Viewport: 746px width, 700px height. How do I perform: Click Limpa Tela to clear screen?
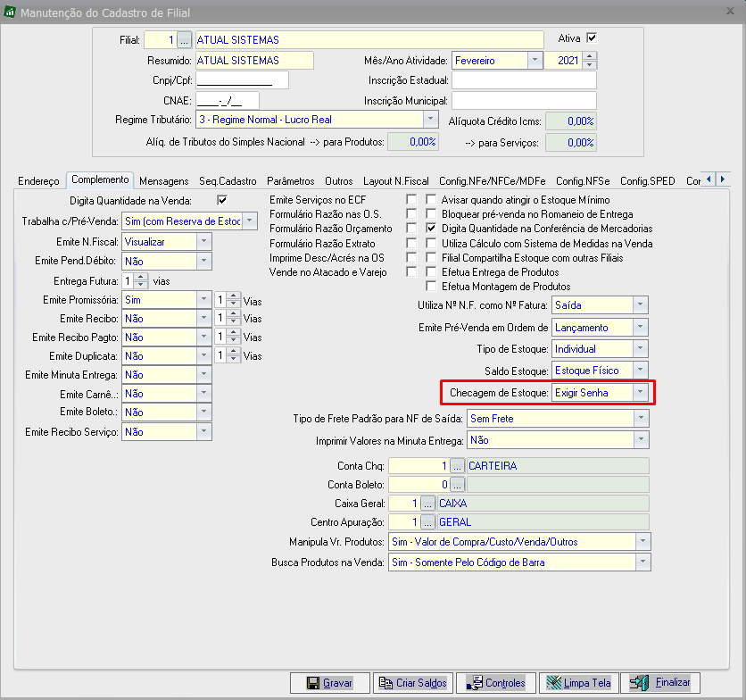click(578, 683)
